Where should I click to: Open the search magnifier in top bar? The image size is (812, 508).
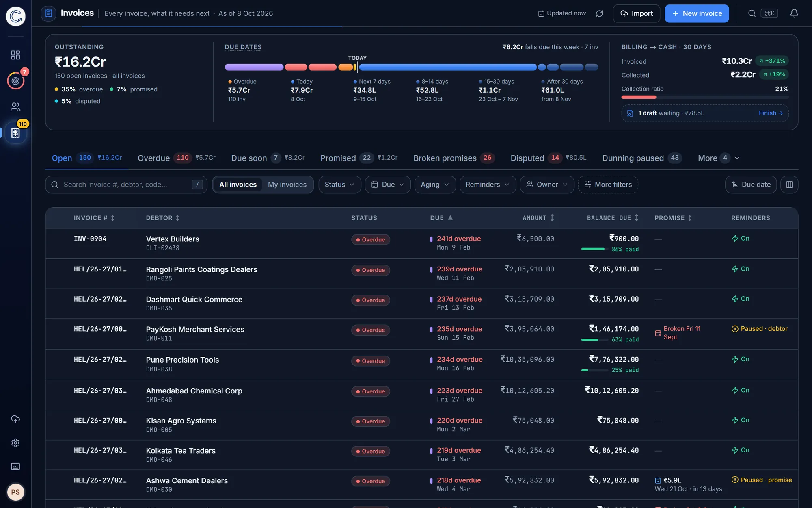(752, 13)
